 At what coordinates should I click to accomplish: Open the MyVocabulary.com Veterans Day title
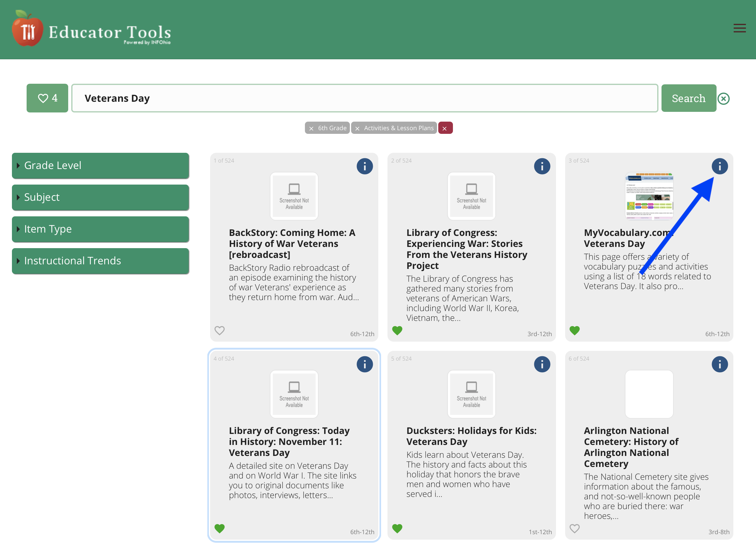pyautogui.click(x=629, y=238)
